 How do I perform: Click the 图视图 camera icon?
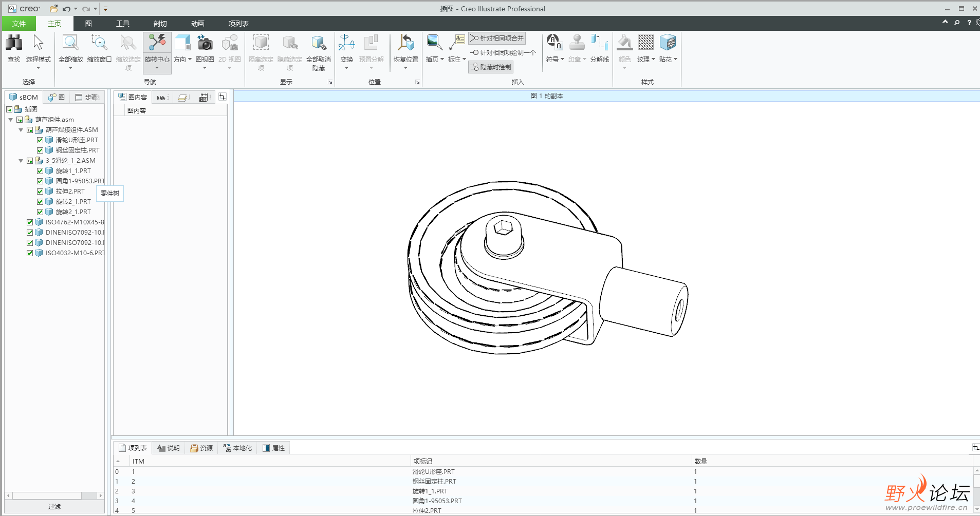(x=205, y=43)
